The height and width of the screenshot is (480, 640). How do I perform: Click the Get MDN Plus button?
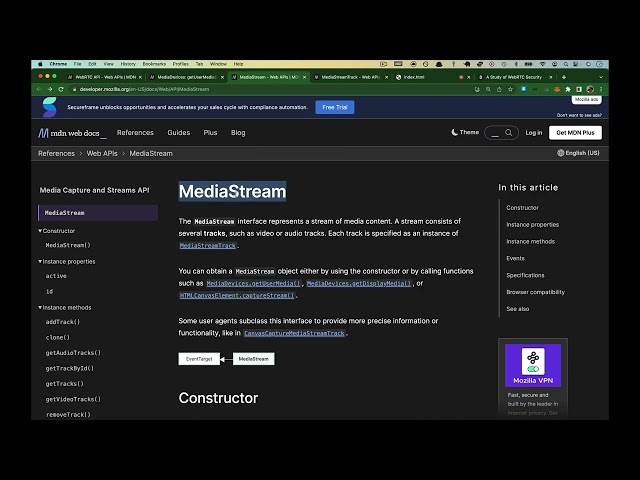575,133
